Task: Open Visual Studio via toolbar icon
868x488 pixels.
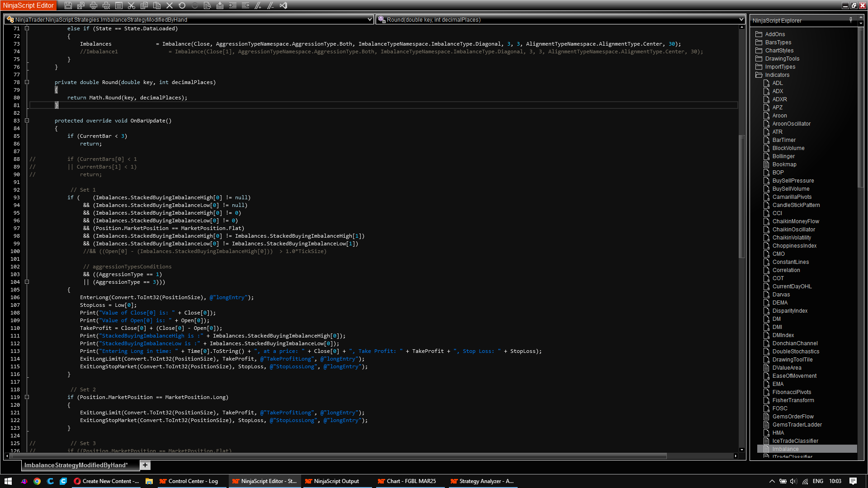Action: 283,5
